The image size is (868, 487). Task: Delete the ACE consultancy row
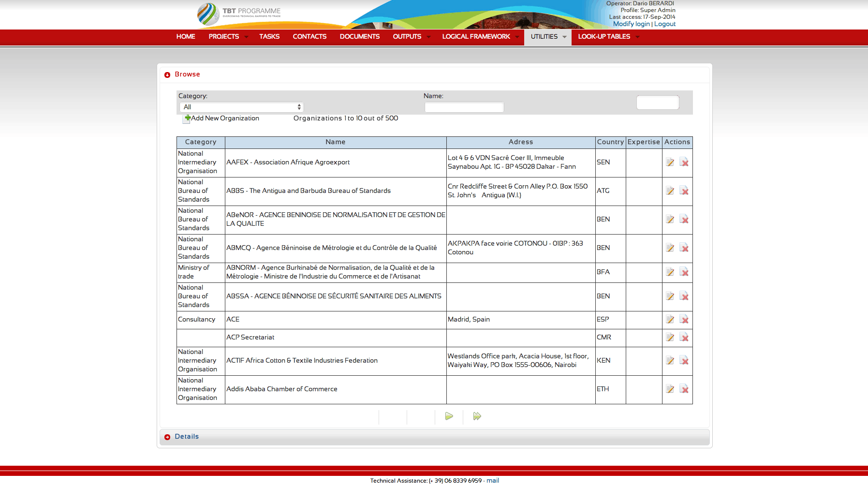(x=684, y=319)
